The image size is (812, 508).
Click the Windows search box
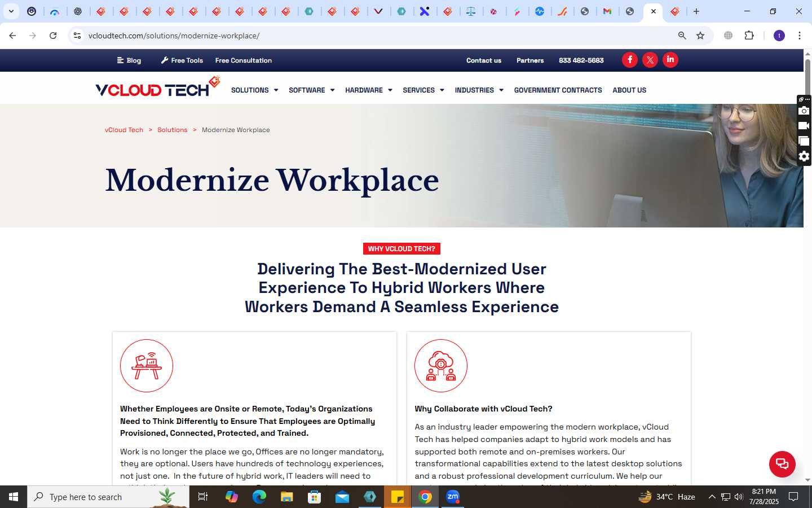108,497
